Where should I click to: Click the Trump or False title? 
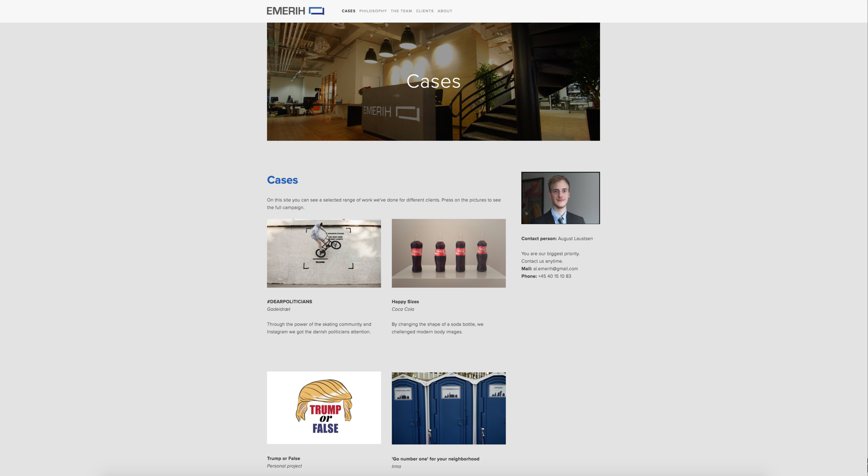[283, 458]
